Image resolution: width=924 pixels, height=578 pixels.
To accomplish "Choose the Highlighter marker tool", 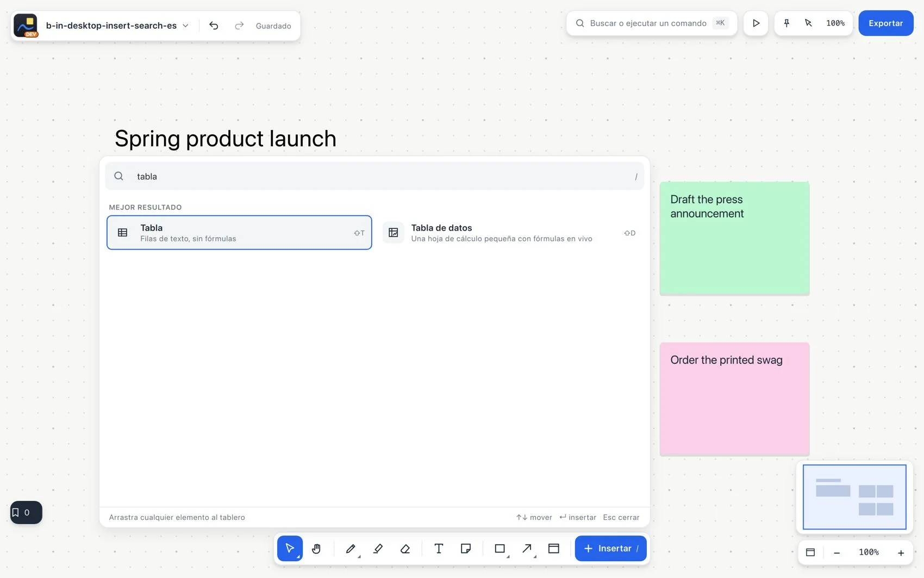I will (x=378, y=549).
